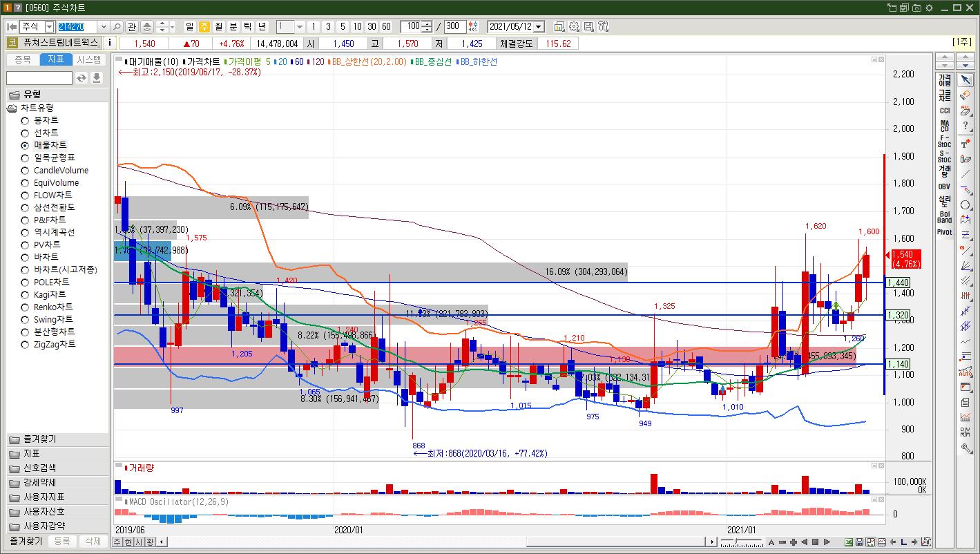Click the download arrow icon beside search field
The width and height of the screenshot is (980, 554).
(x=97, y=78)
